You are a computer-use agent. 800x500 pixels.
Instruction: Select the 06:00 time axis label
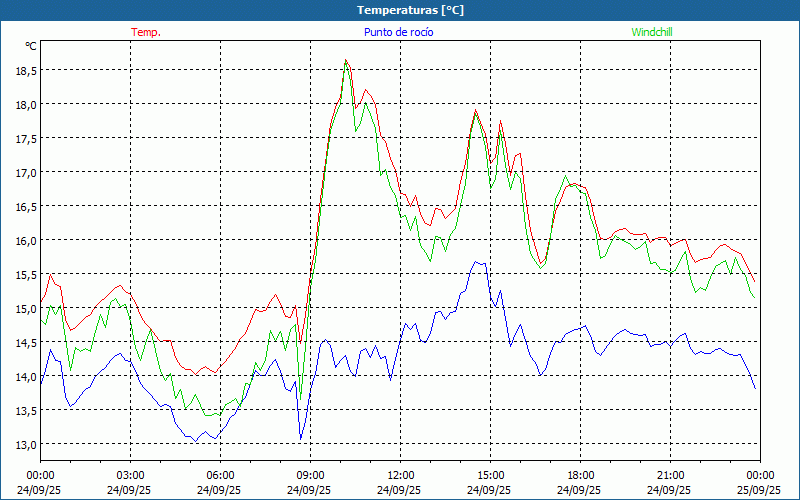(x=221, y=475)
